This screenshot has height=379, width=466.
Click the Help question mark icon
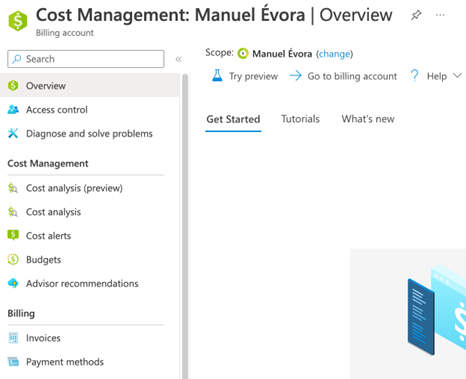[x=414, y=76]
